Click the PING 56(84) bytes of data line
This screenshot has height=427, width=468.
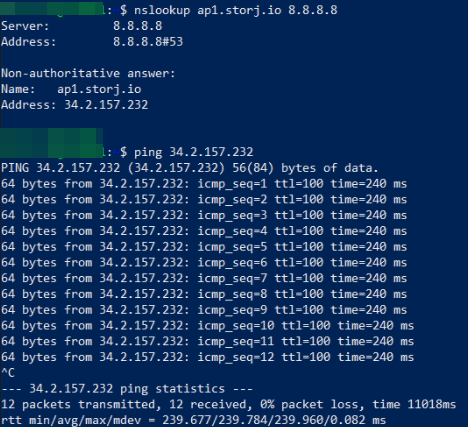pyautogui.click(x=190, y=168)
